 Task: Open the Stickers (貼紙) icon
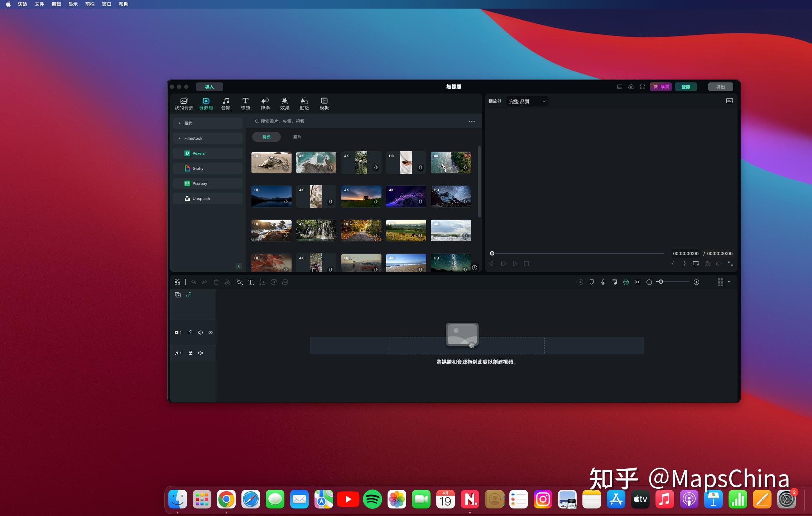304,101
